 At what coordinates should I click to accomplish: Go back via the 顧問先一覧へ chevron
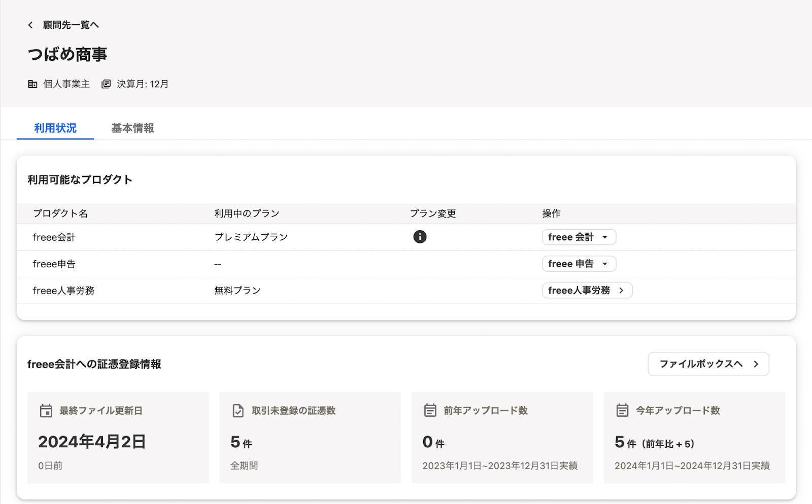pyautogui.click(x=30, y=25)
